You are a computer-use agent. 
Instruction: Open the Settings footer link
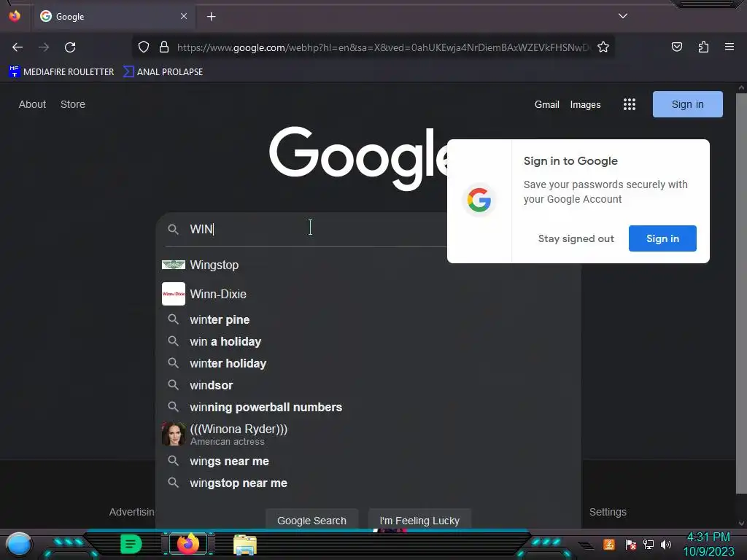click(x=608, y=512)
